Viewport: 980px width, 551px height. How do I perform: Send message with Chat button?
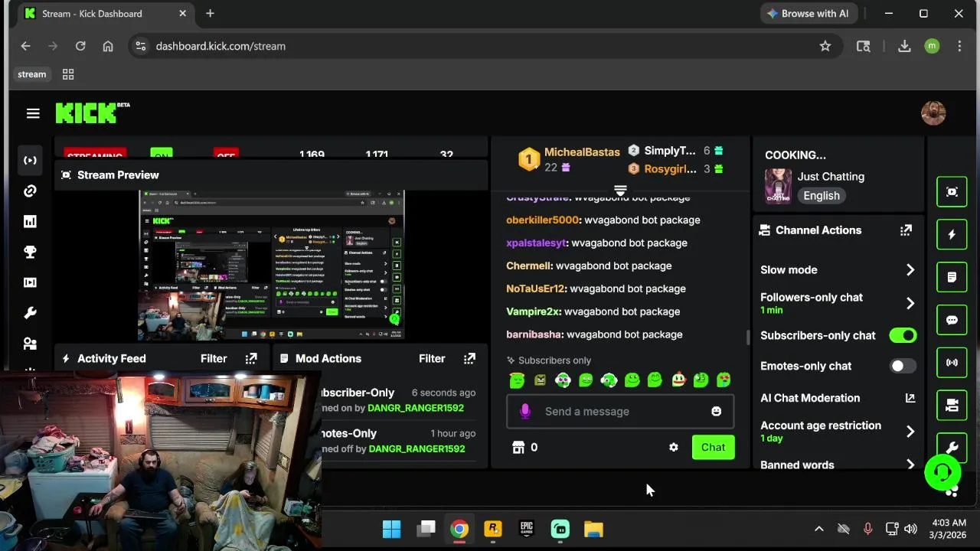[x=713, y=448]
